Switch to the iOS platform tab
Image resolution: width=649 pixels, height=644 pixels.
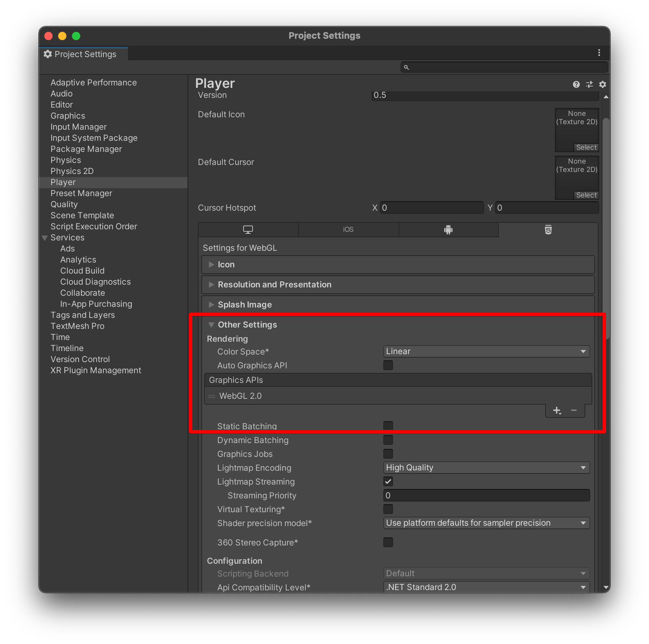point(348,230)
